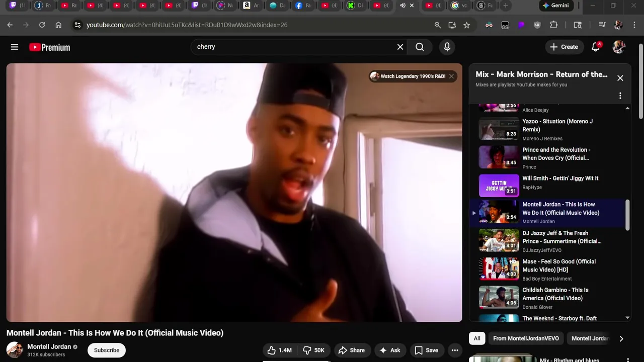Open the media controls music-note icon

click(x=602, y=25)
